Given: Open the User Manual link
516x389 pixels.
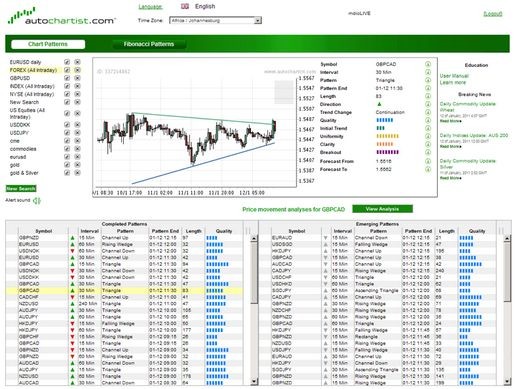Looking at the screenshot, I should click(x=454, y=76).
